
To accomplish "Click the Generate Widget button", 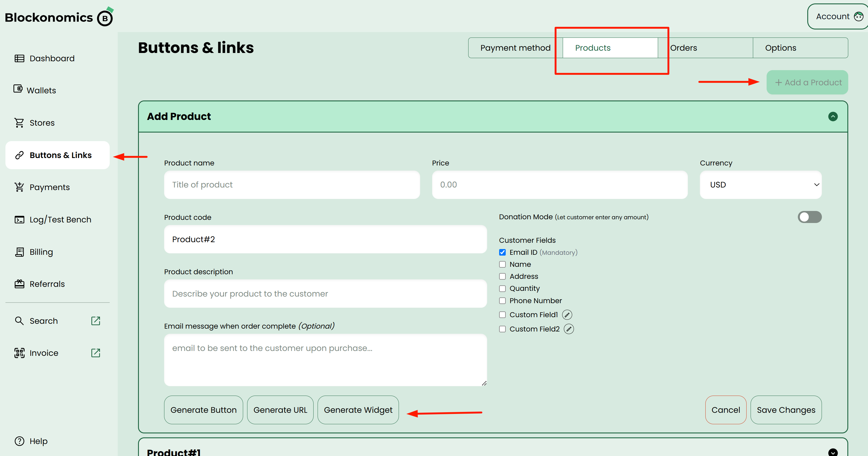I will (x=358, y=410).
